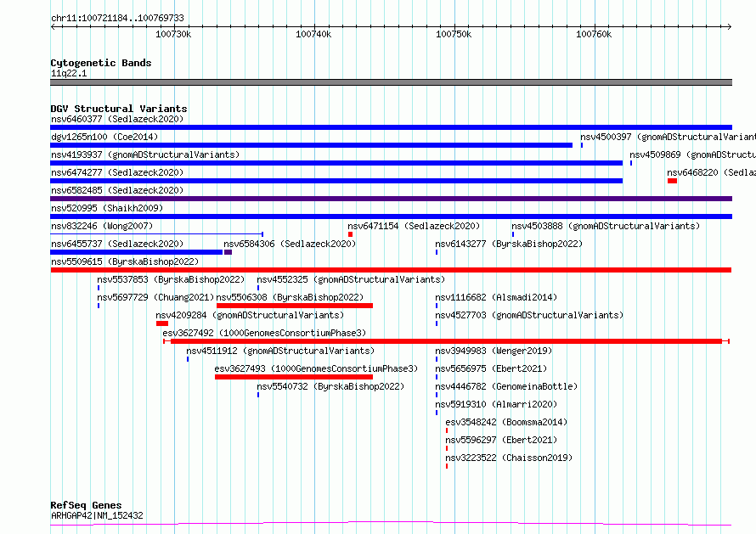Click the purple block under nsv6584306
756x534 pixels.
point(228,252)
